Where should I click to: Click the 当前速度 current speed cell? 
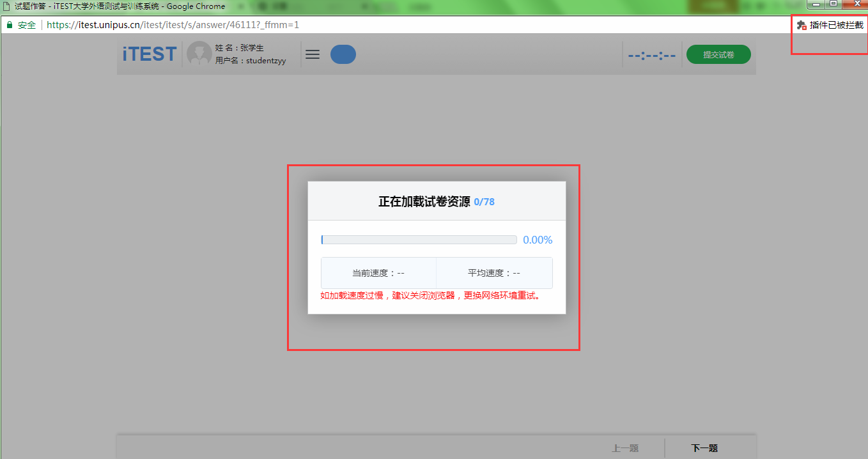coord(378,273)
